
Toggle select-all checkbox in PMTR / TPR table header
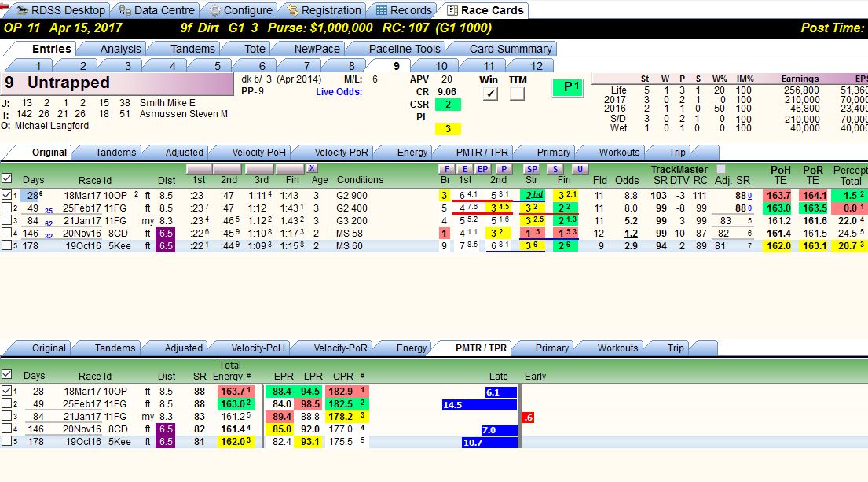(x=6, y=374)
